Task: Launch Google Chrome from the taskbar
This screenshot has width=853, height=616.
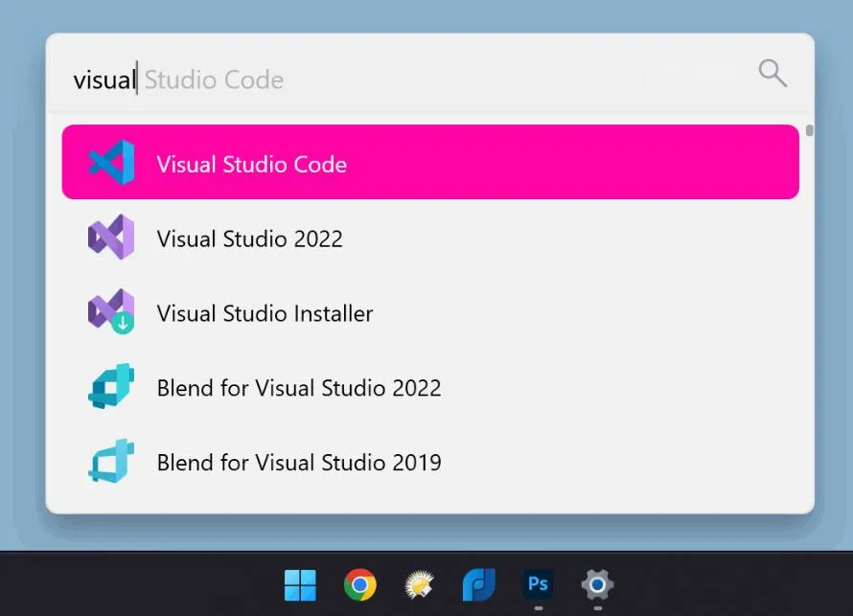Action: coord(359,585)
